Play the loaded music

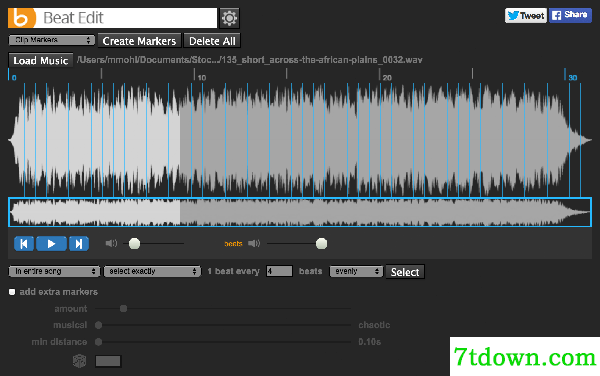point(51,244)
